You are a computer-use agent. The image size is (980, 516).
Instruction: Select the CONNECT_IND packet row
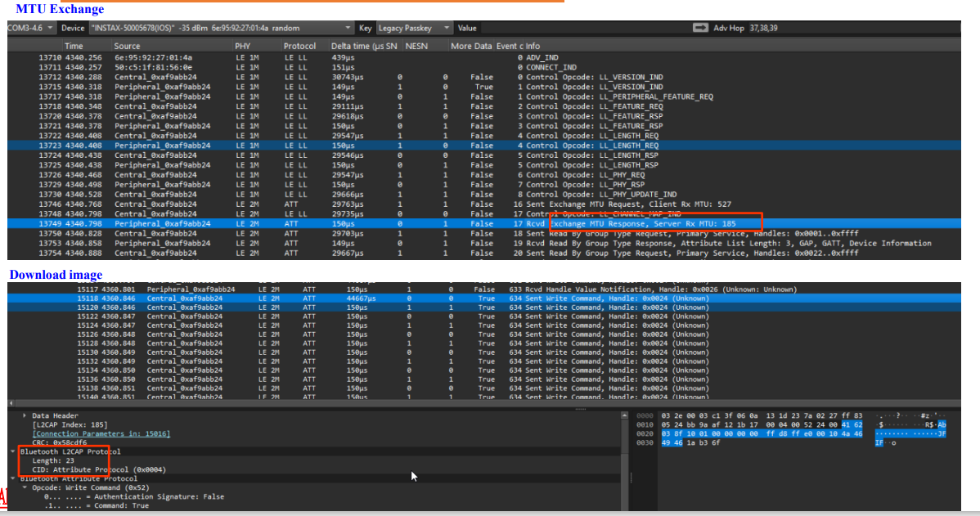click(x=483, y=68)
